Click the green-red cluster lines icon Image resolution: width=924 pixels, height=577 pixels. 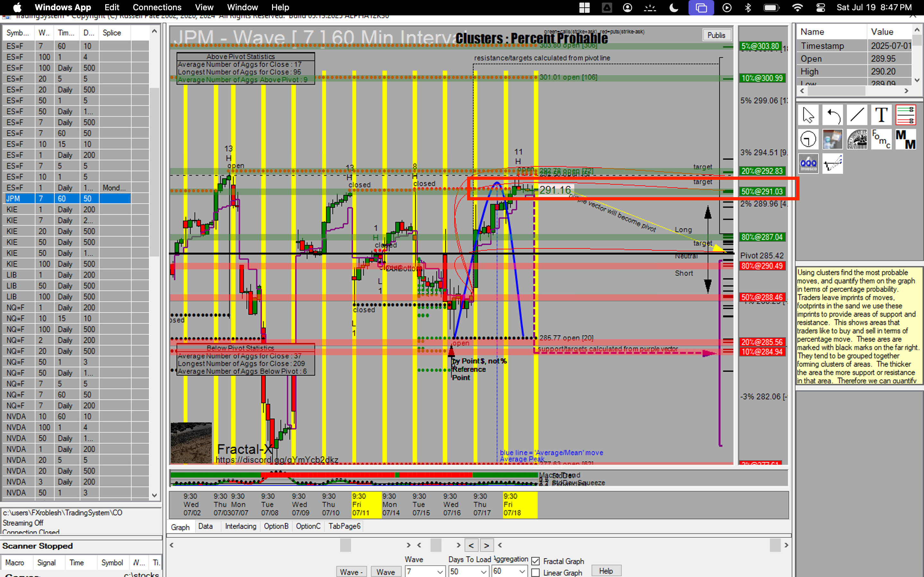point(906,115)
